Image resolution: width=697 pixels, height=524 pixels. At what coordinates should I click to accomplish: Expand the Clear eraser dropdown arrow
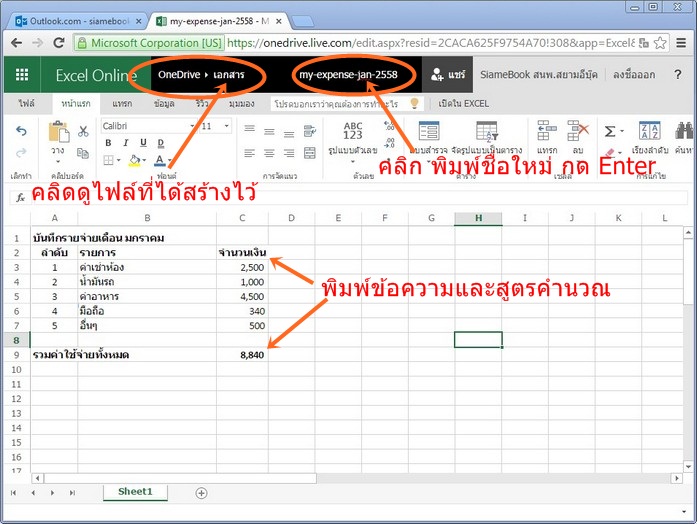[x=621, y=152]
